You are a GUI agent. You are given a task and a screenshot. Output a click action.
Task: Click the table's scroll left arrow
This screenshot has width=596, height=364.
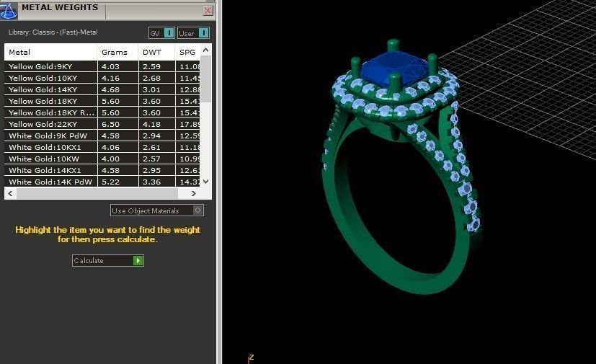pos(10,194)
